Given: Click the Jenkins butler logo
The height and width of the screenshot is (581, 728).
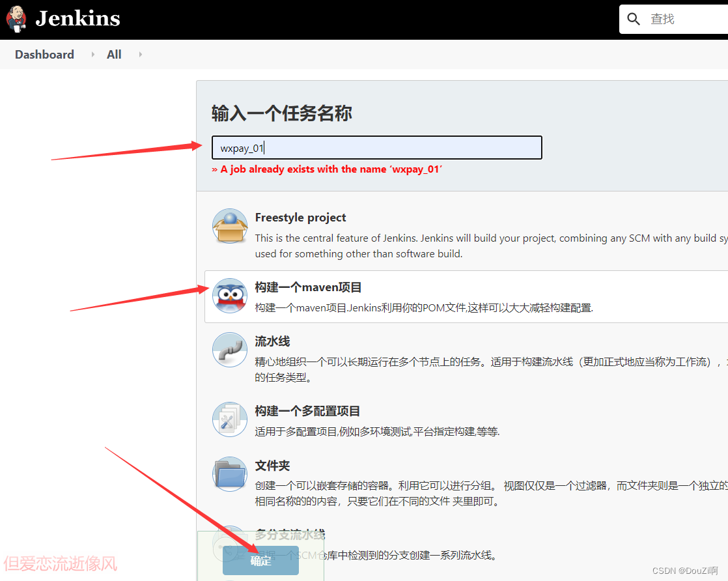Looking at the screenshot, I should [16, 19].
